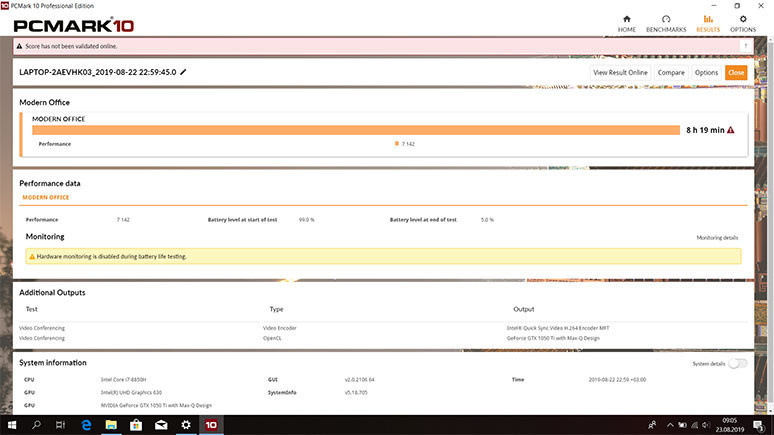
Task: Select Time value 2019-08-22 22:59
Action: coord(617,380)
